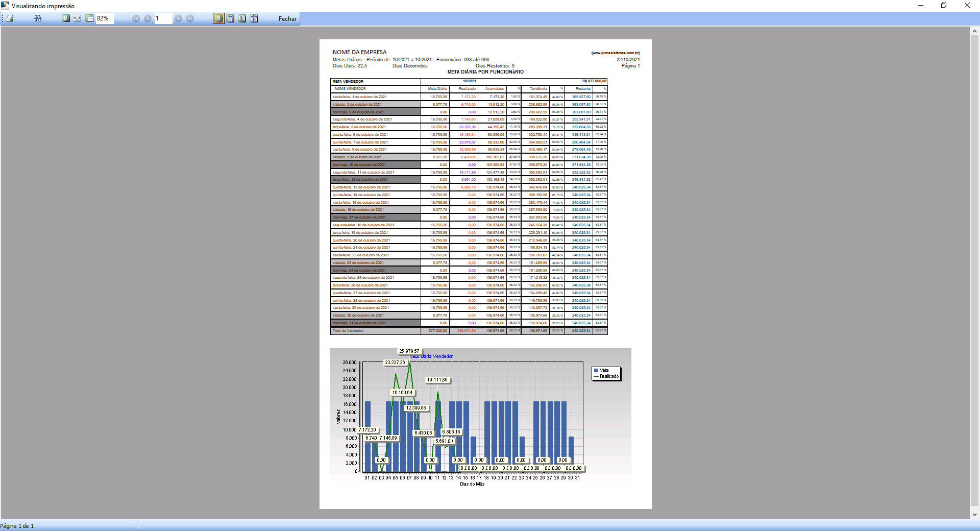Image resolution: width=980 pixels, height=531 pixels.
Task: Fit whole page in preview
Action: coord(65,18)
